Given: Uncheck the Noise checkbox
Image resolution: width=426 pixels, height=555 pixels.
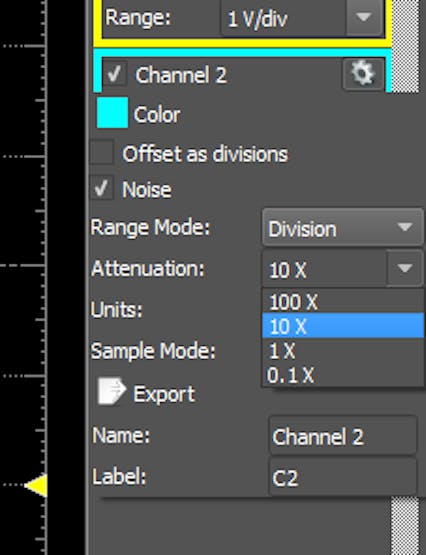Looking at the screenshot, I should (102, 188).
